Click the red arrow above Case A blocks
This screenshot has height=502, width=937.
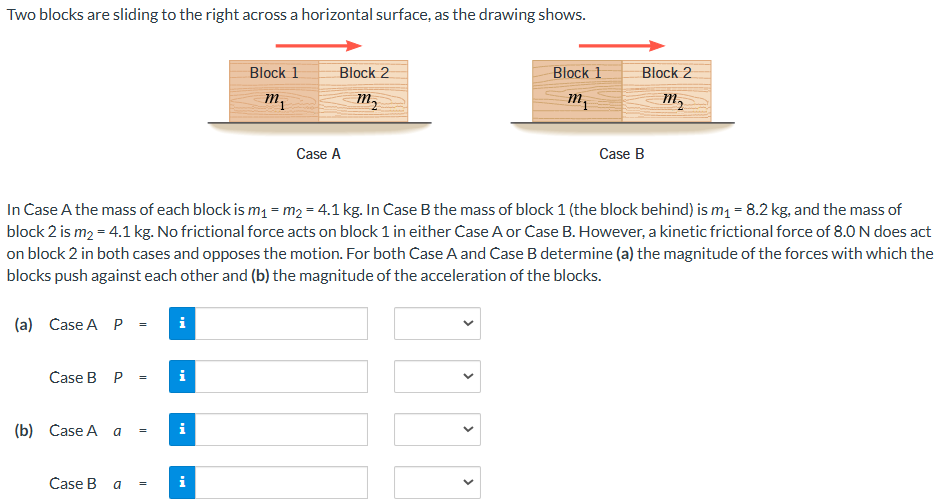point(318,45)
